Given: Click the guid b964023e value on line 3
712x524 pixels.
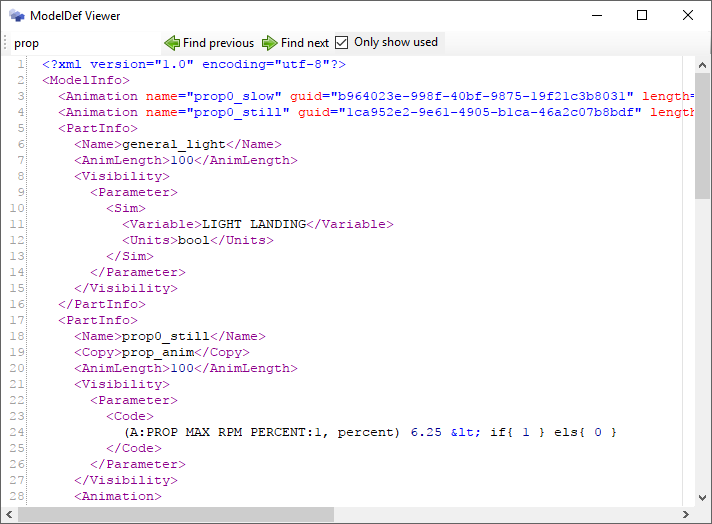Looking at the screenshot, I should (482, 96).
